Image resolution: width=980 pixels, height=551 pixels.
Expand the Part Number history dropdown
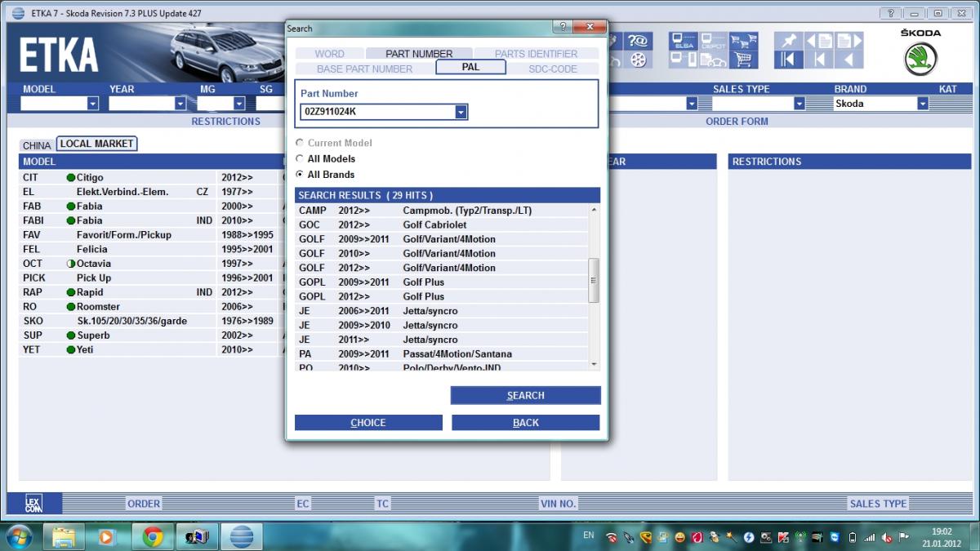click(461, 112)
